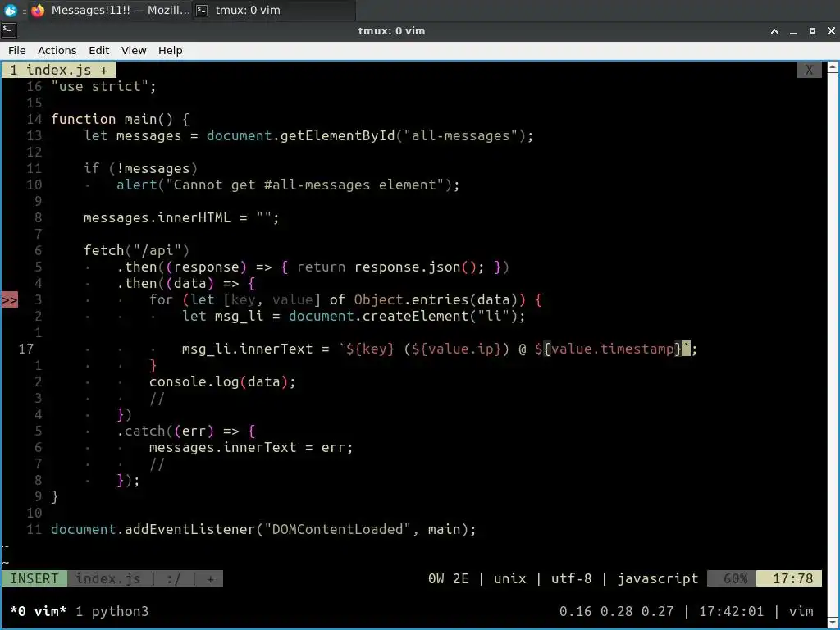840x630 pixels.
Task: Switch to Firefox Messages taskbar item
Action: 111,10
